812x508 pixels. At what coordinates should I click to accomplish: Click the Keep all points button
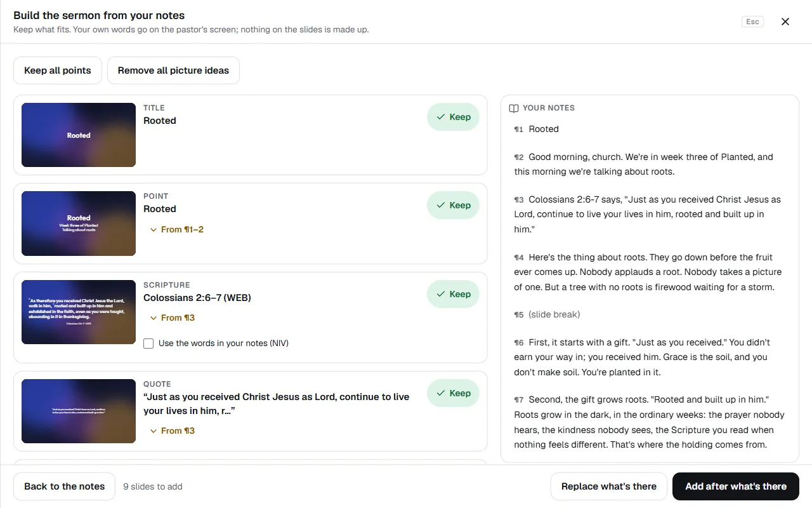point(58,70)
